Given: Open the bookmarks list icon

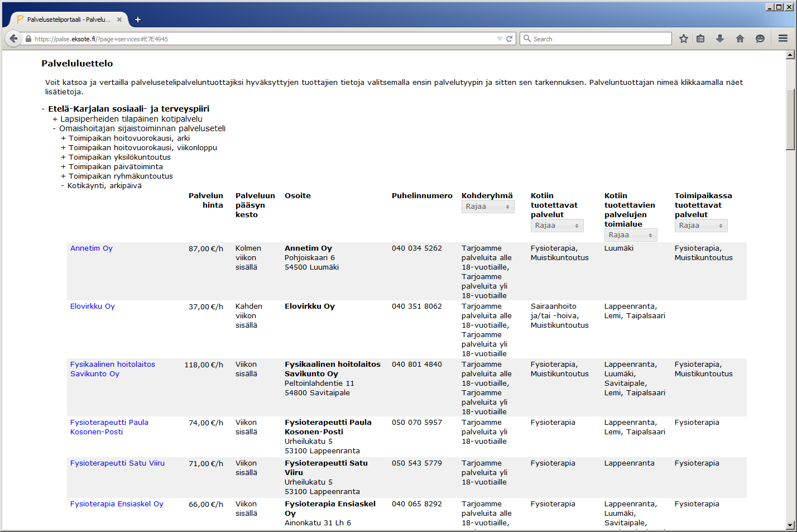Looking at the screenshot, I should pyautogui.click(x=700, y=39).
